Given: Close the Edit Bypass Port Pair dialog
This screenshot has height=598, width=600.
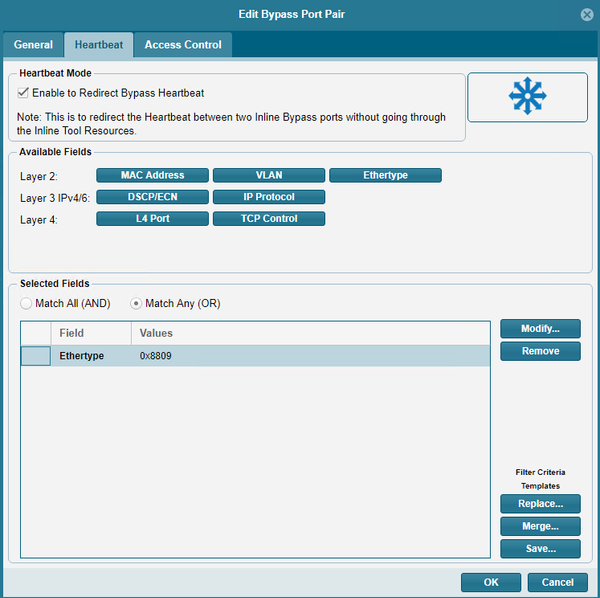Looking at the screenshot, I should point(585,14).
